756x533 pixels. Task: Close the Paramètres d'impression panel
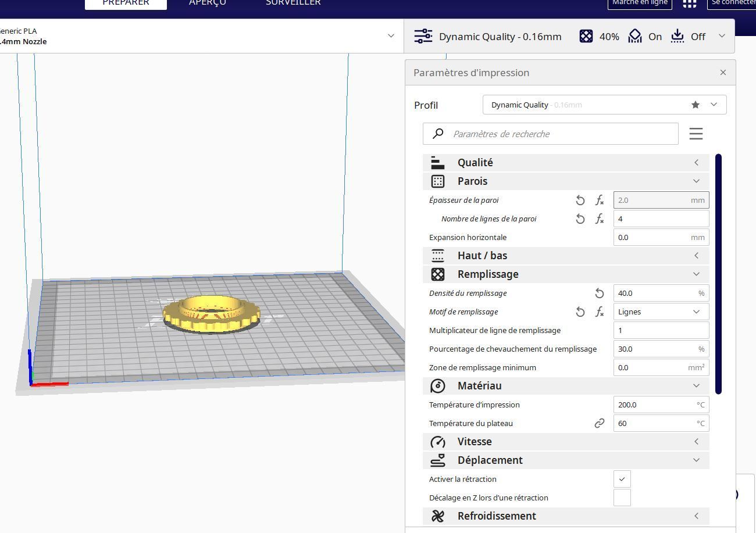[x=723, y=73]
